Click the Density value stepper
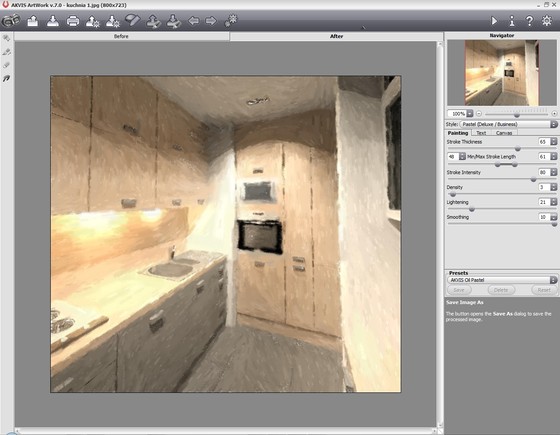 coord(554,187)
